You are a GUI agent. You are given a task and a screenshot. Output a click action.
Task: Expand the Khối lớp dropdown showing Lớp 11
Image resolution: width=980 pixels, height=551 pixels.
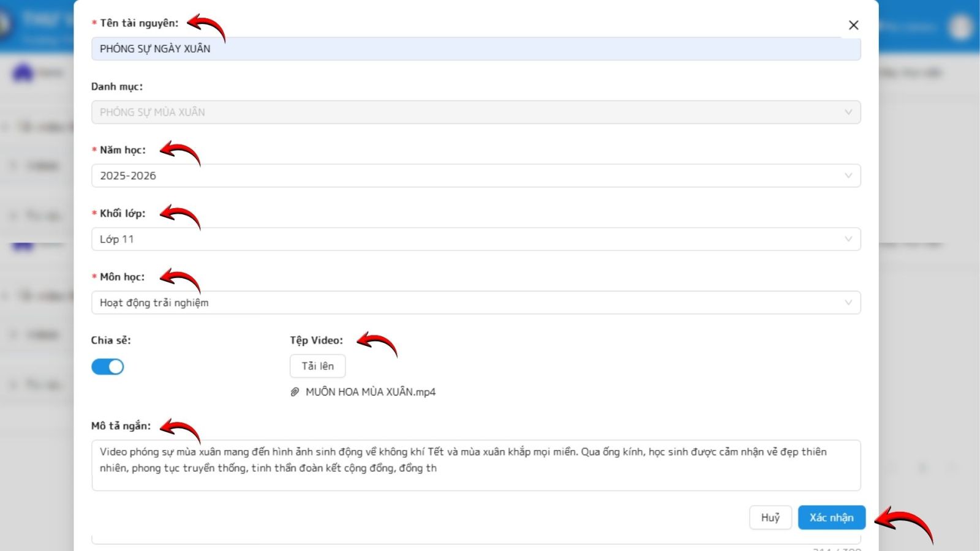click(466, 239)
